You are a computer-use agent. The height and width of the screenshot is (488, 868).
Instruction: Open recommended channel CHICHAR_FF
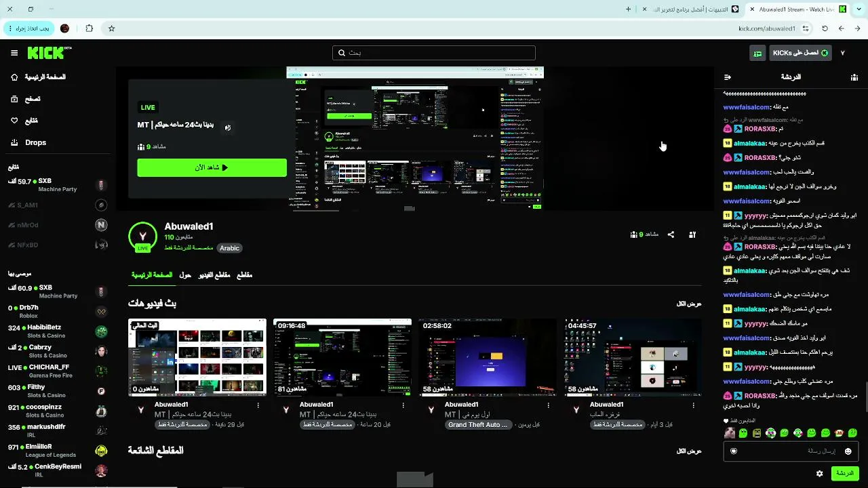58,371
